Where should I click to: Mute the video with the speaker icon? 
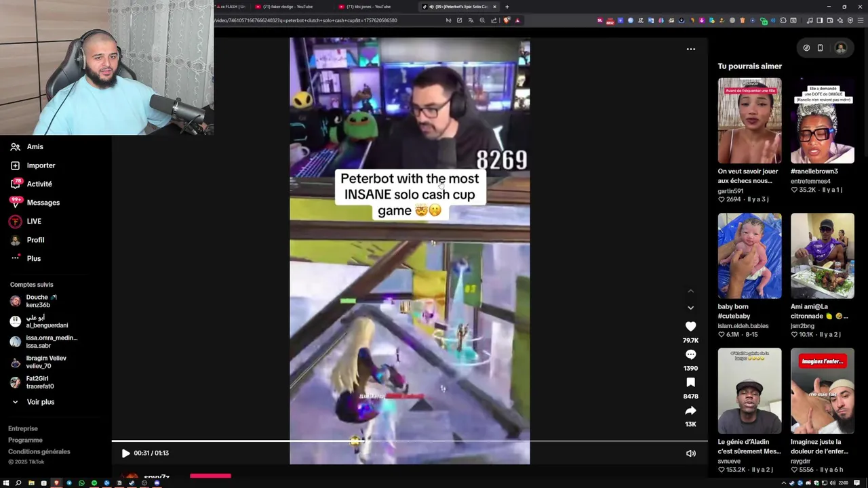[690, 453]
